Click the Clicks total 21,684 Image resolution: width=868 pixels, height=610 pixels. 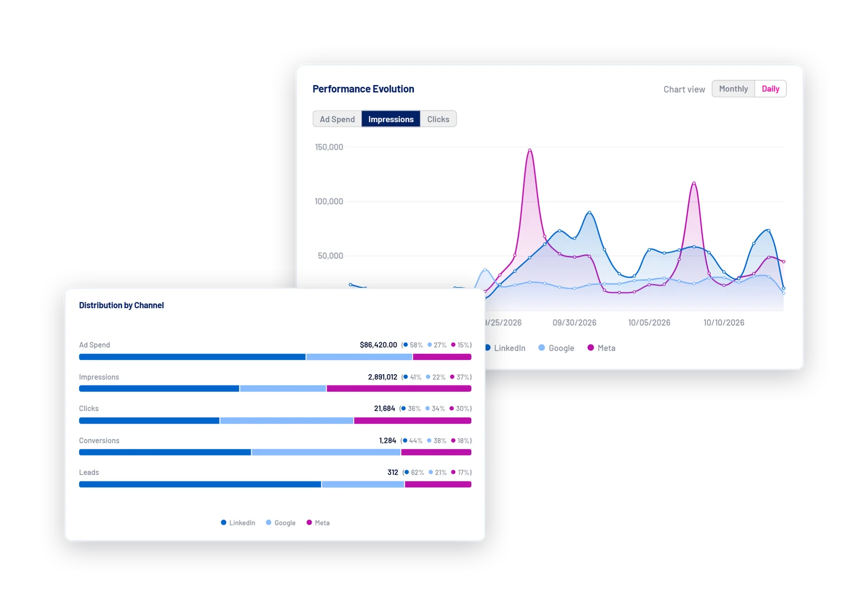(x=385, y=408)
